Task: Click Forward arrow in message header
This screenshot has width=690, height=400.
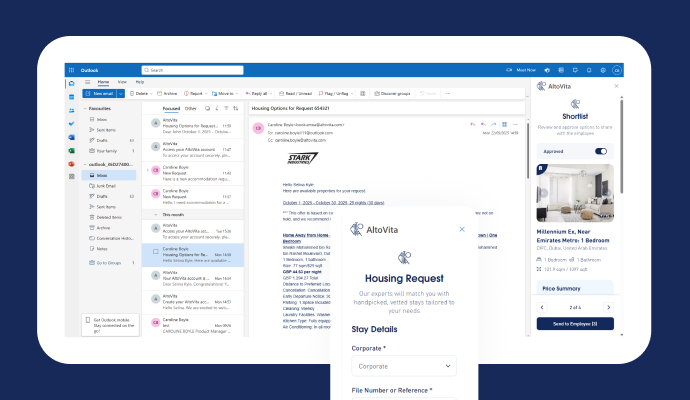Action: click(x=493, y=125)
